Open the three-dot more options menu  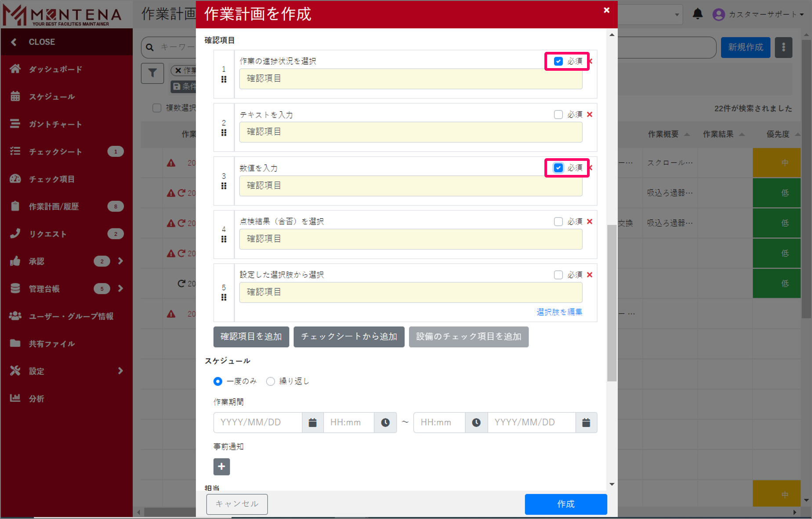783,47
